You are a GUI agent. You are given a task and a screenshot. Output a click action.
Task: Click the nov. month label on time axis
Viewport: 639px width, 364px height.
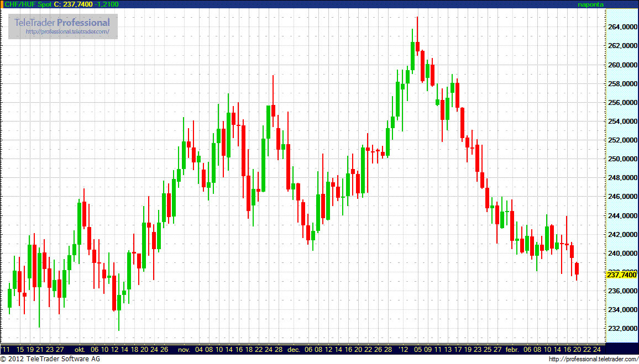[185, 350]
